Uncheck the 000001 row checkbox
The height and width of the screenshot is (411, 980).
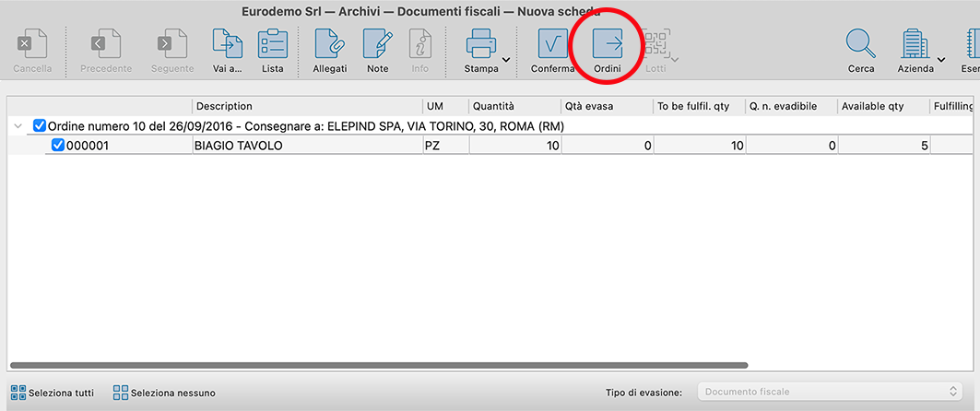coord(58,145)
